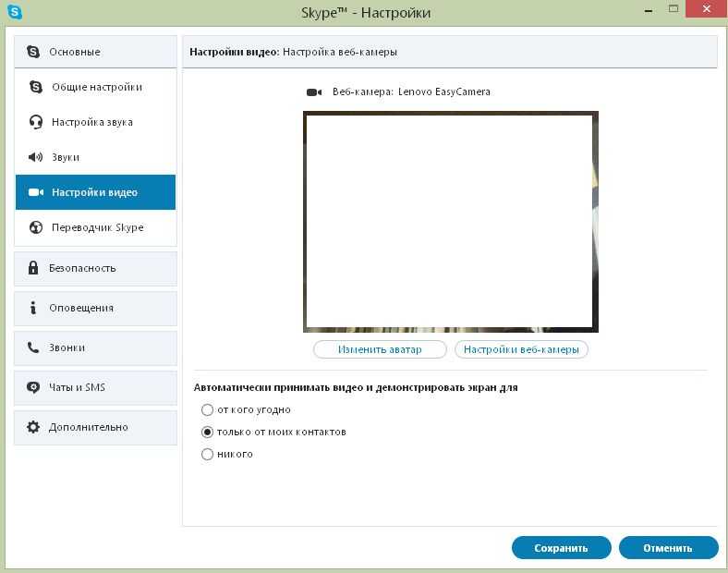Click the speaker icon next to Звуки
Screen dimensions: 728x573
(x=35, y=157)
